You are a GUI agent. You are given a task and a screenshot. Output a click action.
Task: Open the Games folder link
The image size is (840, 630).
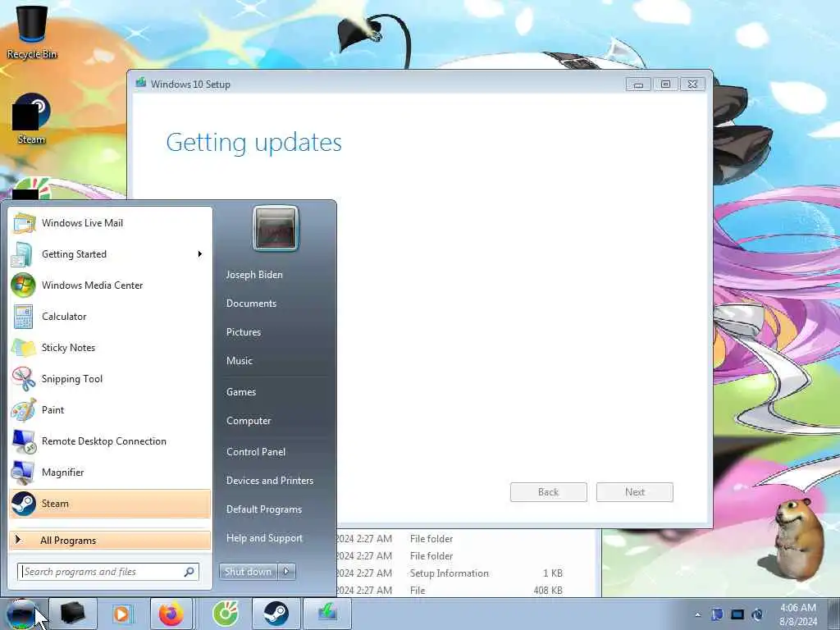point(241,391)
